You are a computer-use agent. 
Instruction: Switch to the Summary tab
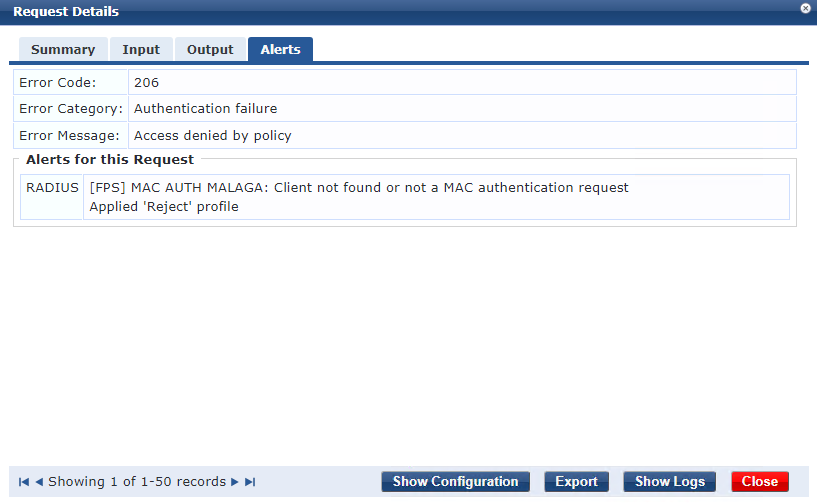tap(63, 49)
